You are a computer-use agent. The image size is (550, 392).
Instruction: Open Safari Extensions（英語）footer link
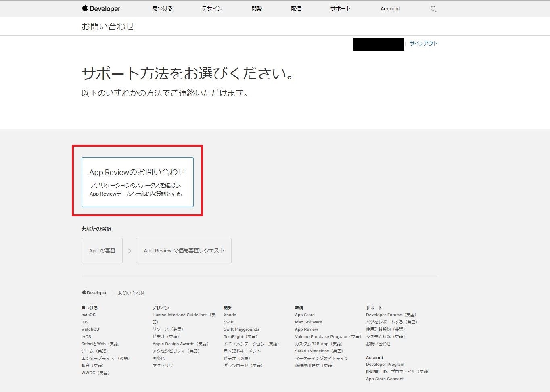click(x=319, y=351)
